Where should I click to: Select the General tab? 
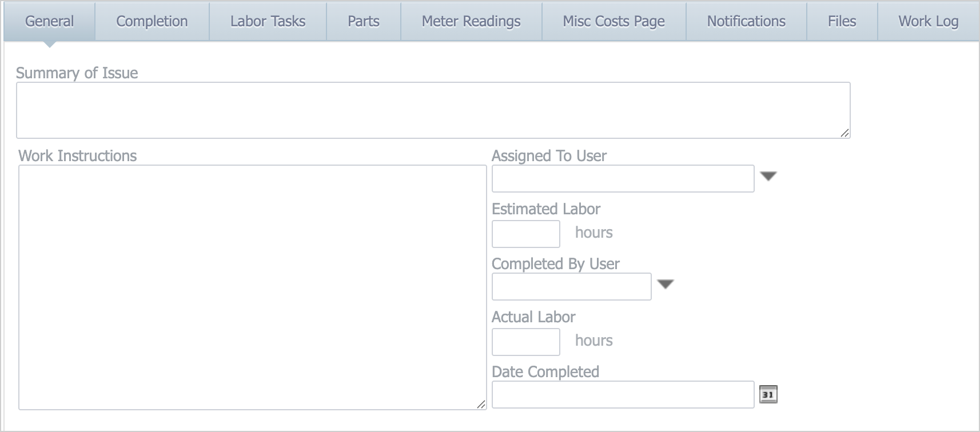tap(49, 21)
